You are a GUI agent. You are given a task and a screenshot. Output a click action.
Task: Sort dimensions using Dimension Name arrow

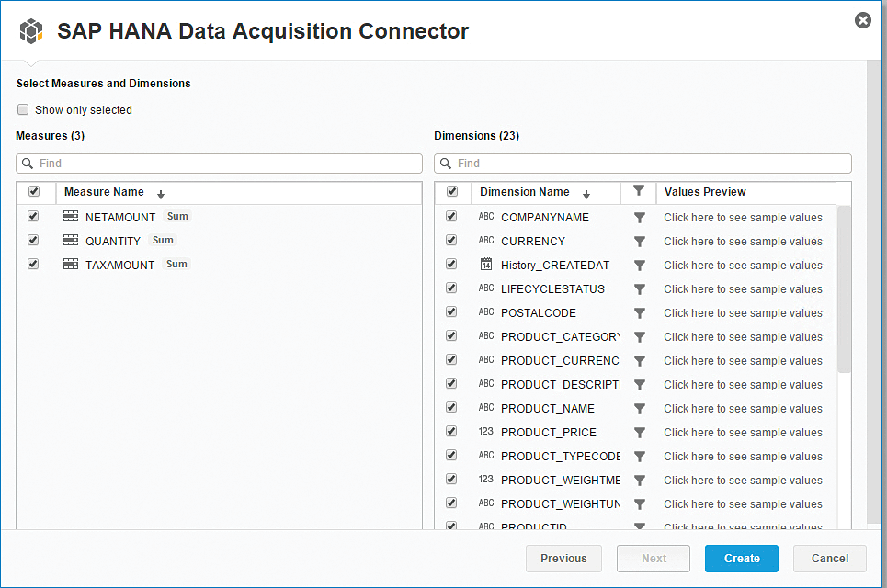[x=586, y=194]
